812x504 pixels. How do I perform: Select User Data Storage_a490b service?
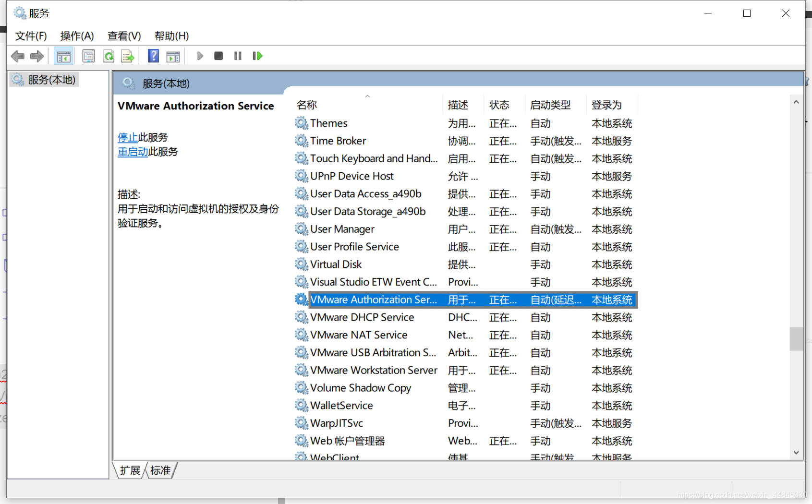click(466, 212)
